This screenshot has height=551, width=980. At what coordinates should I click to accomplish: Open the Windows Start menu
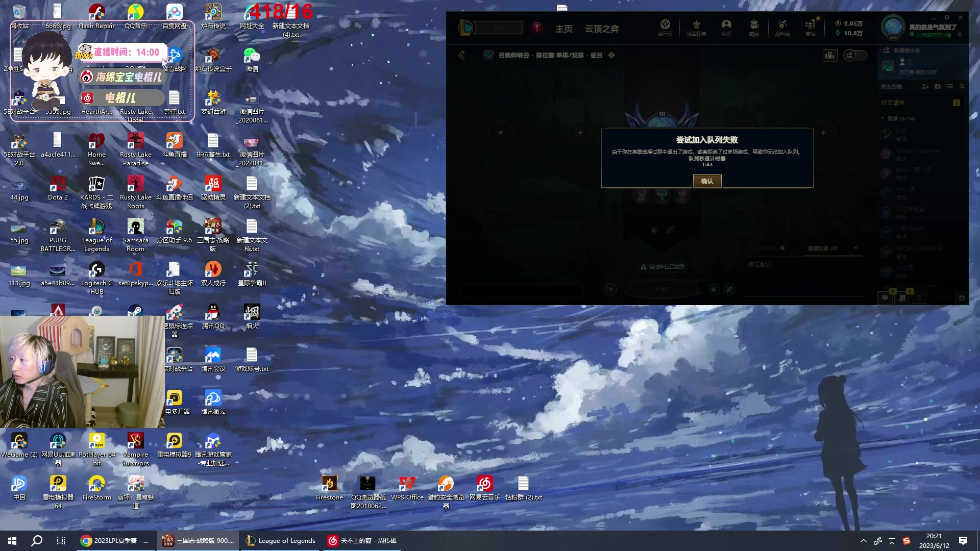(x=12, y=541)
